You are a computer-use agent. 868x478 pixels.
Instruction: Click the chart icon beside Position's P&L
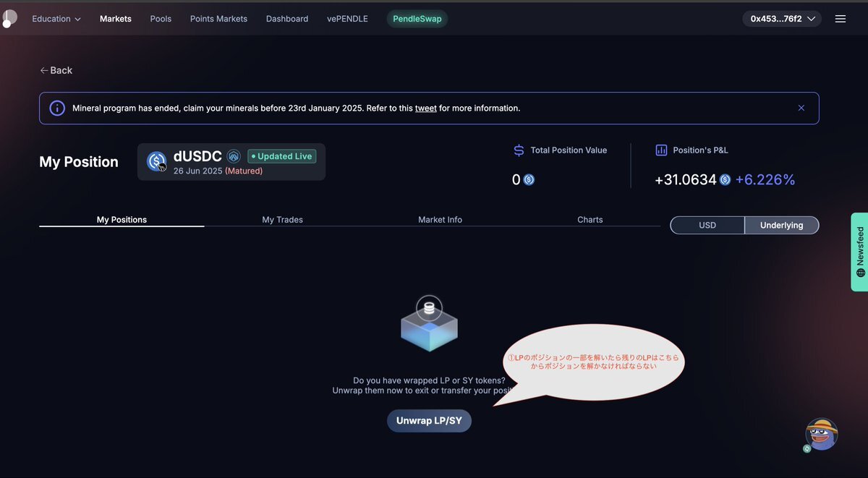tap(661, 150)
